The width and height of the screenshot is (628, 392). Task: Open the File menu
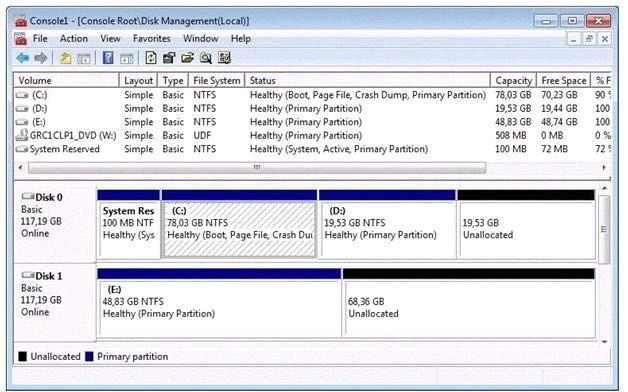(40, 39)
